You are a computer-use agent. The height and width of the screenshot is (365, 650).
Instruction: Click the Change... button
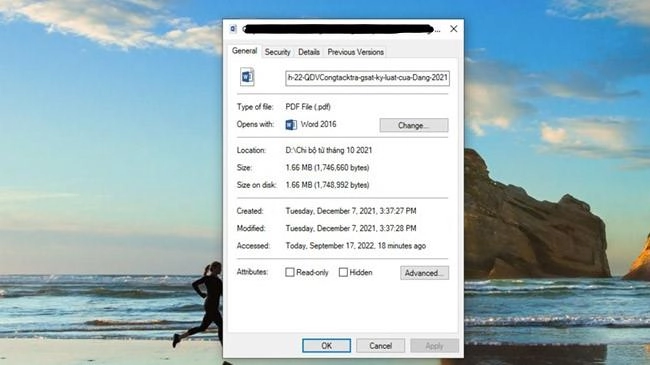(414, 125)
